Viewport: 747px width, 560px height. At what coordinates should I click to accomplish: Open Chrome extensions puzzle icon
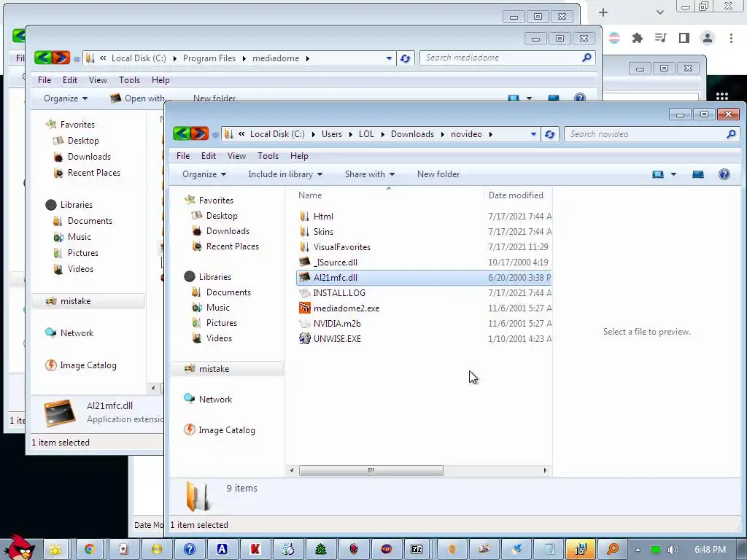(638, 38)
